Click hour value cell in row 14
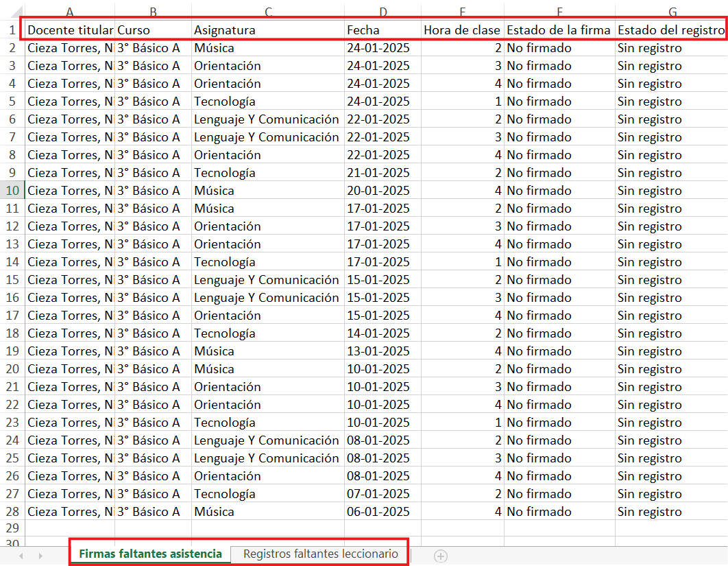 [463, 262]
